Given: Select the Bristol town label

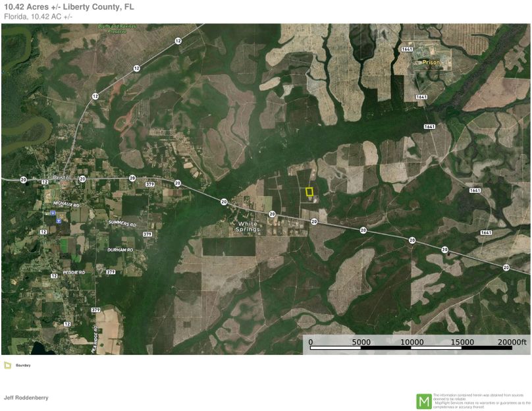Looking at the screenshot, I should pos(60,177).
